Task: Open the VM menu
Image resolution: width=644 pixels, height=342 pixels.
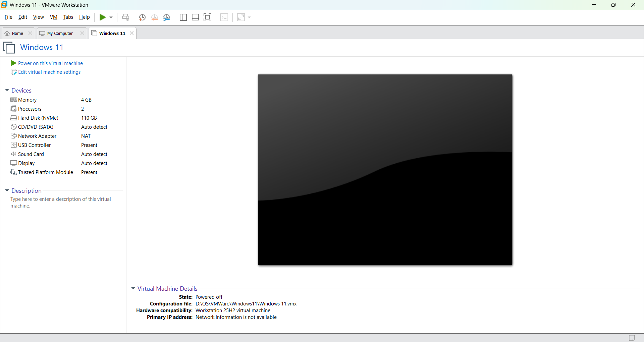Action: pos(54,17)
